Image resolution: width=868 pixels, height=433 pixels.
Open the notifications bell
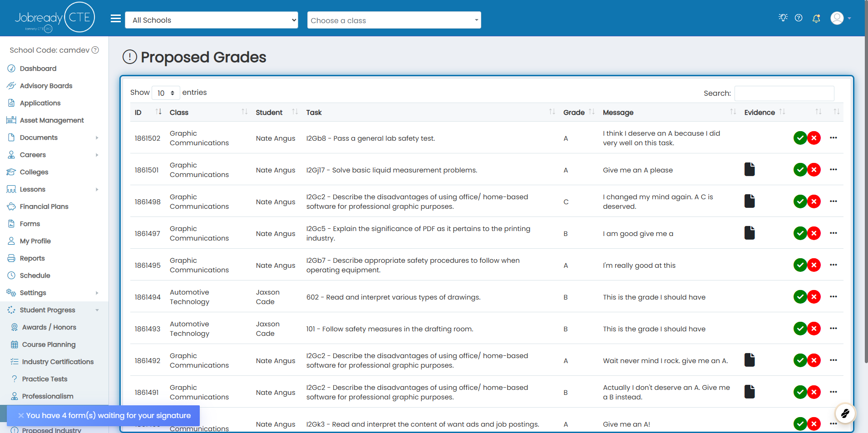[816, 18]
